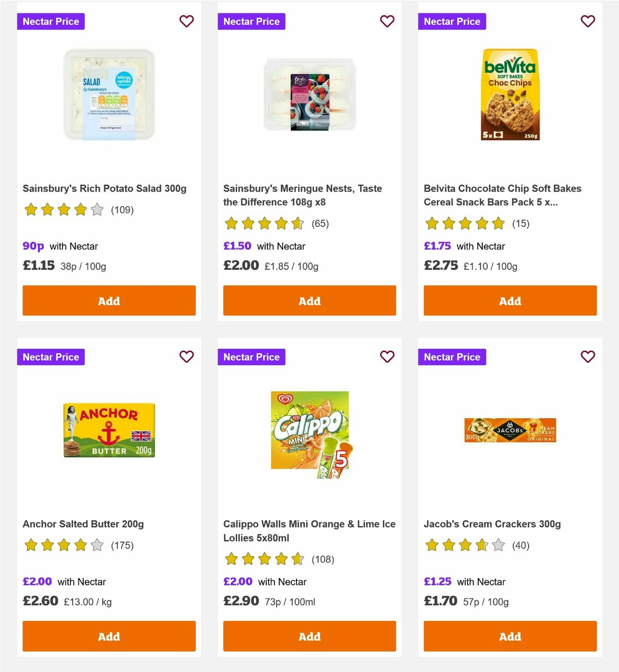Image resolution: width=619 pixels, height=672 pixels.
Task: Favourite Jacob's Cream Crackers via the heart icon
Action: (588, 356)
